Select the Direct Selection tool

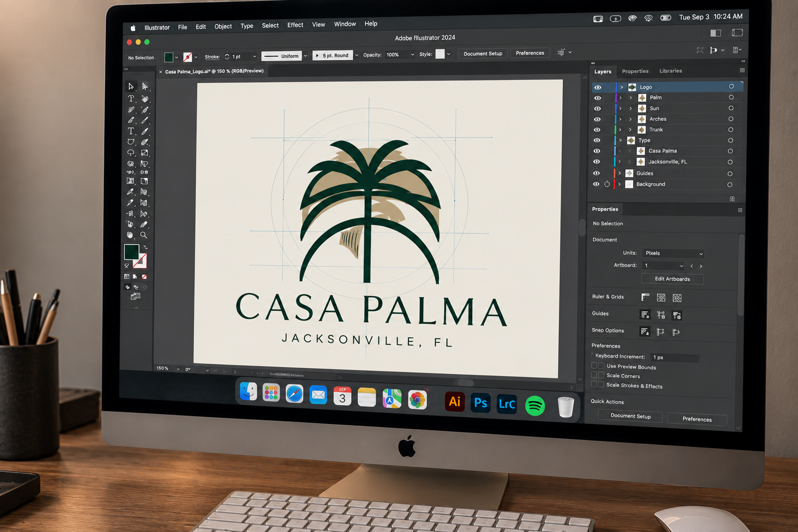tap(145, 87)
